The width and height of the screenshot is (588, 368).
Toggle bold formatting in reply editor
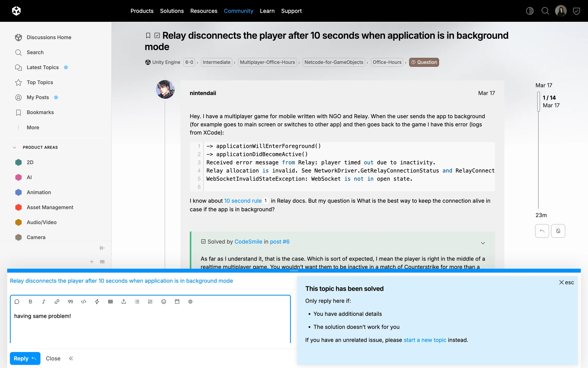tap(30, 302)
